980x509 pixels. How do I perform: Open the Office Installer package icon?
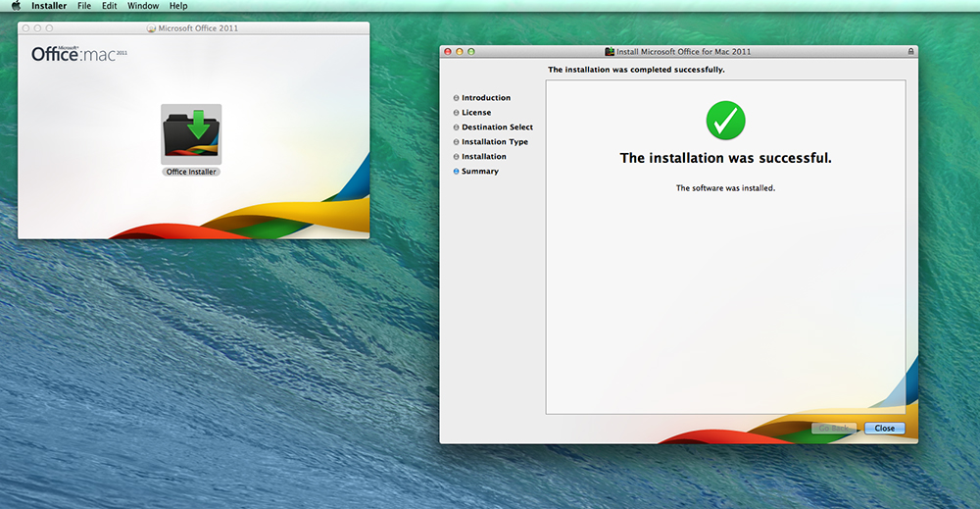pos(191,133)
